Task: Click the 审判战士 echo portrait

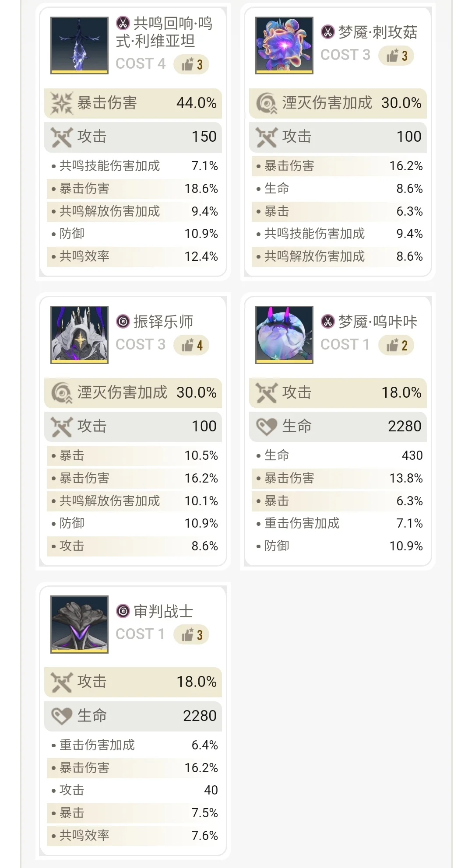Action: [79, 624]
